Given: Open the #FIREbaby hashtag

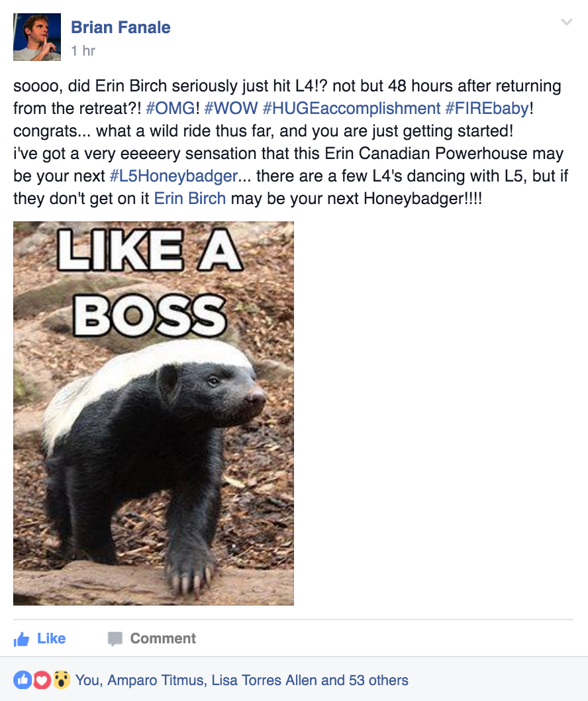Looking at the screenshot, I should coord(487,108).
